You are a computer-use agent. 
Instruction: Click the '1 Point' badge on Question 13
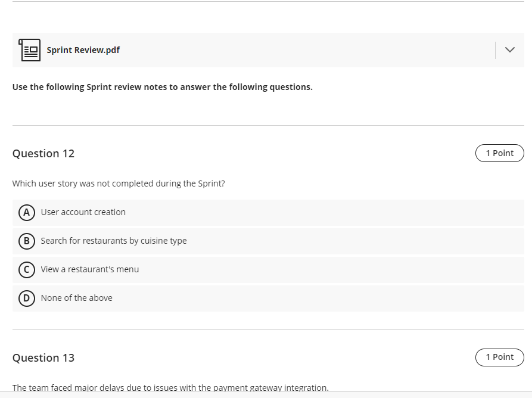point(499,357)
